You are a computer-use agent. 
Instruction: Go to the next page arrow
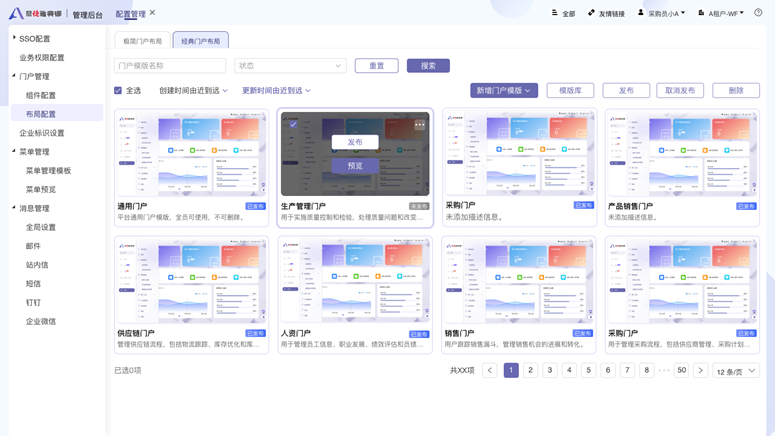[x=700, y=370]
